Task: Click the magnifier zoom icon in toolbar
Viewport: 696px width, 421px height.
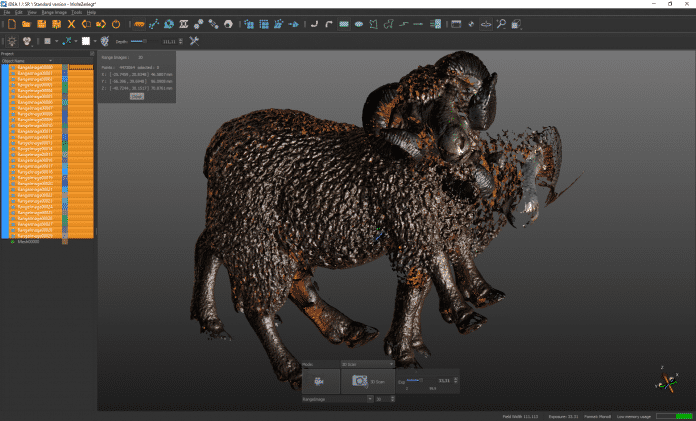Action: click(501, 23)
